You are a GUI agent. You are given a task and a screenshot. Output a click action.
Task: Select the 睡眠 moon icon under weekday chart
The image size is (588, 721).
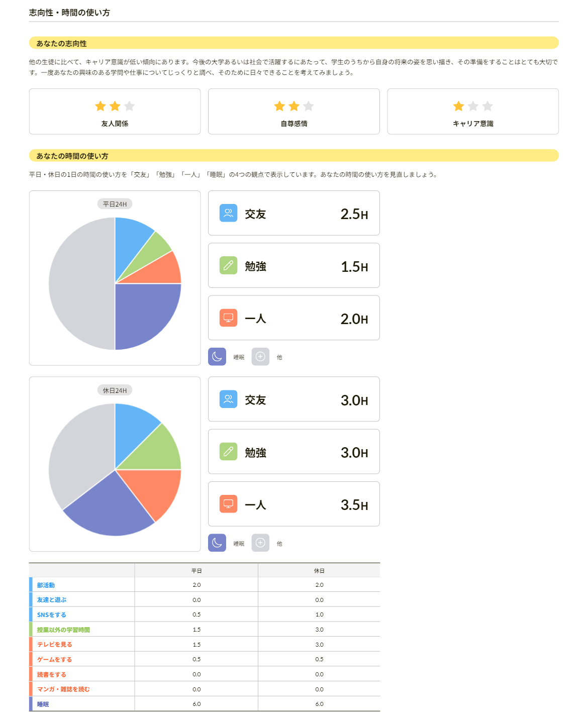point(217,357)
